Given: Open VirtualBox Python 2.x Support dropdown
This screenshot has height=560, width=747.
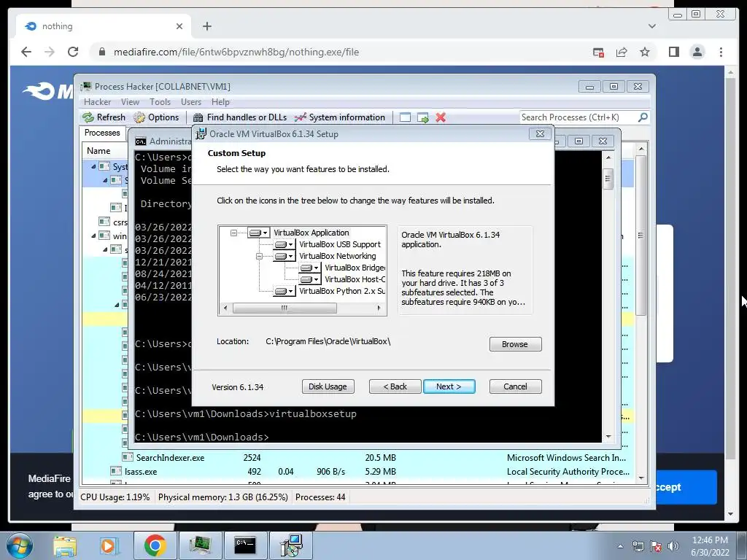Looking at the screenshot, I should (284, 291).
